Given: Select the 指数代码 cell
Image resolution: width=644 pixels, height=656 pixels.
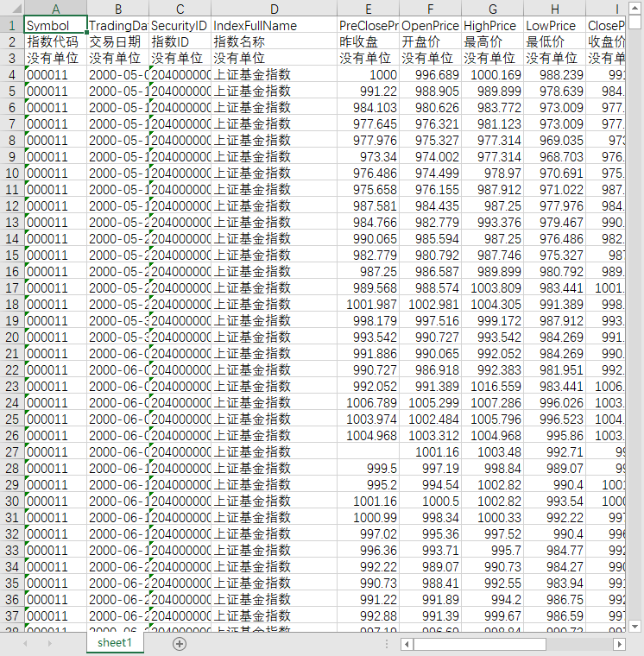Looking at the screenshot, I should (55, 41).
